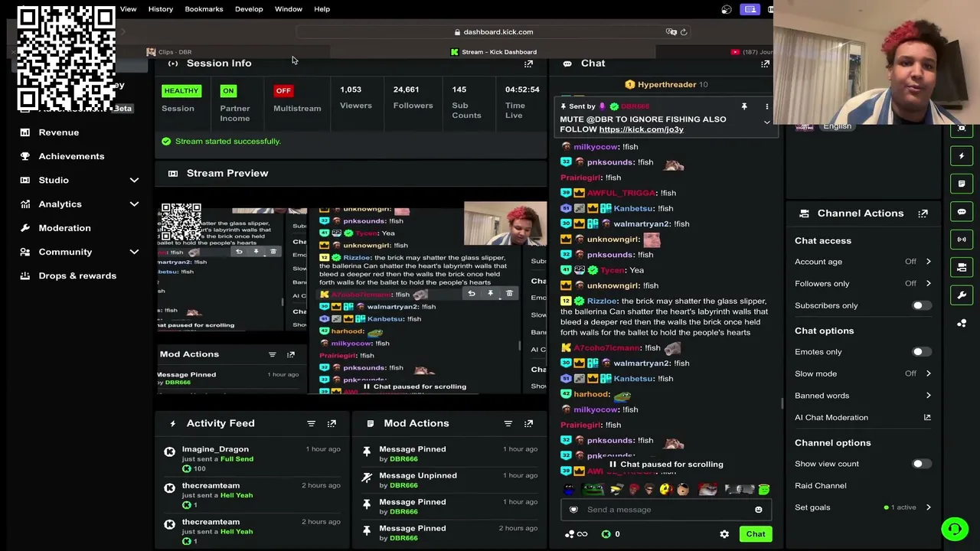
Task: Filter the bottom Mod Actions list
Action: click(x=508, y=423)
